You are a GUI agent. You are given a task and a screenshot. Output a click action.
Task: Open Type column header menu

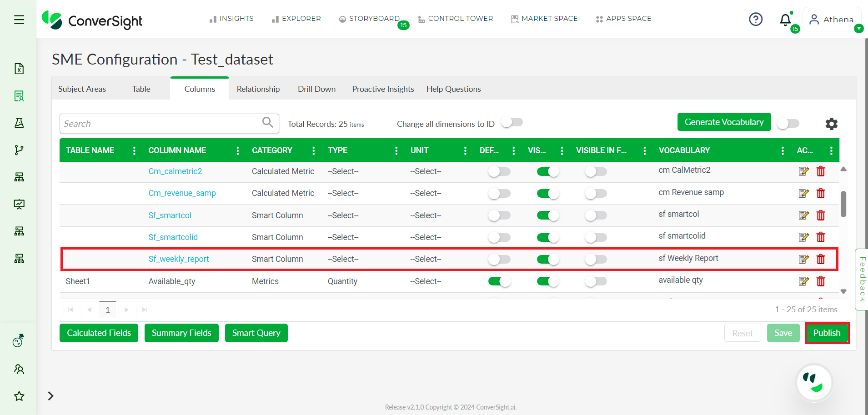396,150
